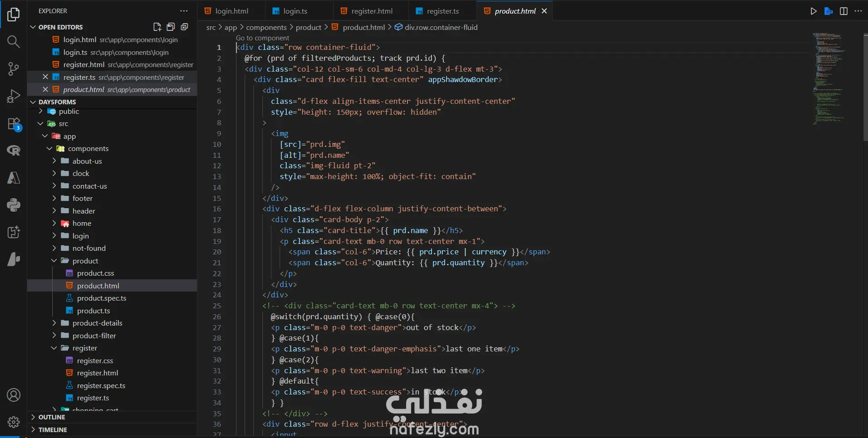
Task: Switch to the login.html tab
Action: pos(231,11)
